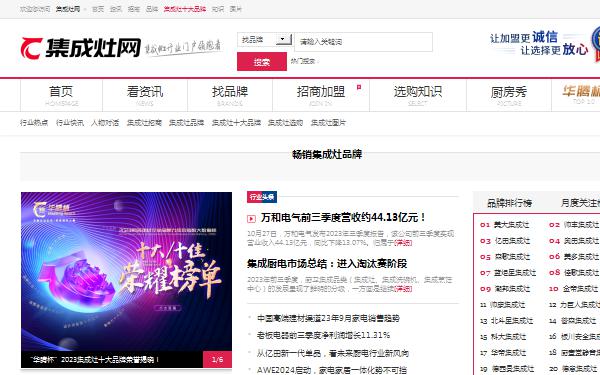Click the red 搜索 search button

pos(262,61)
